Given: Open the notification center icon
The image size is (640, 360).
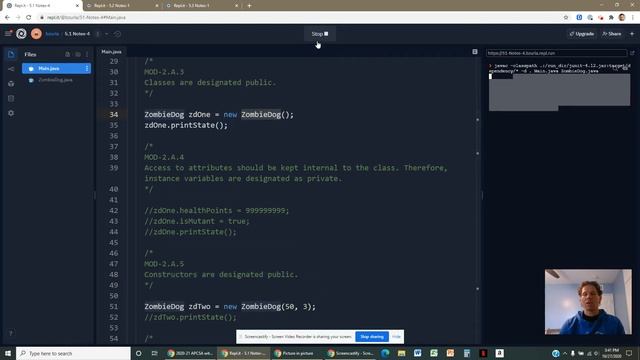Looking at the screenshot, I should pyautogui.click(x=629, y=353).
